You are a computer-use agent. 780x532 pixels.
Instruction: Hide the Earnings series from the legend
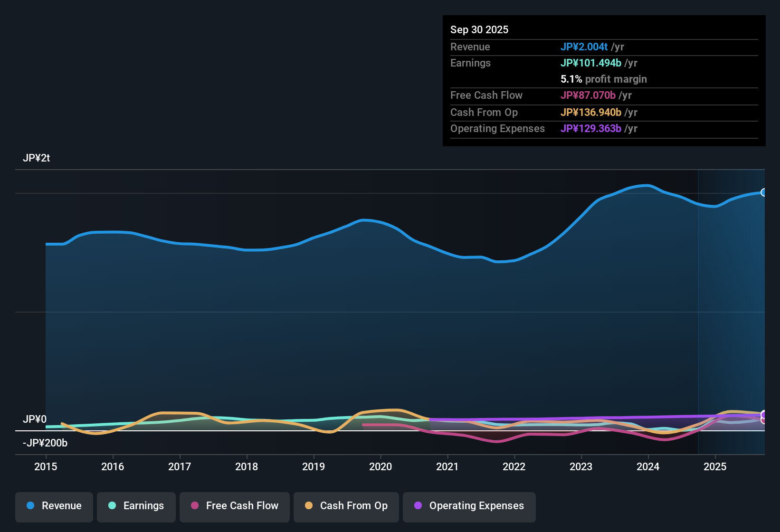coord(136,506)
